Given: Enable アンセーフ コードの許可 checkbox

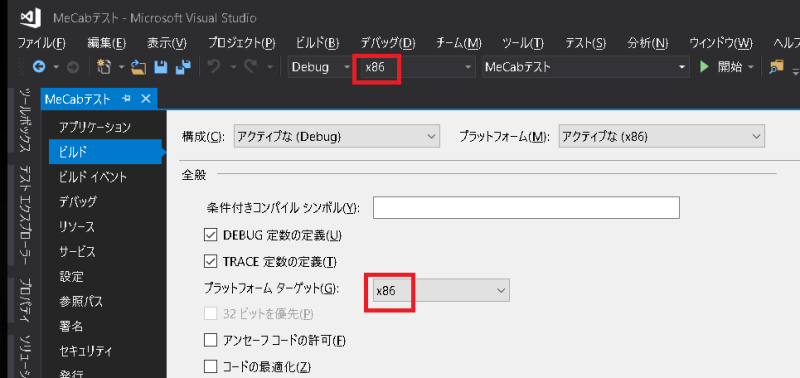Looking at the screenshot, I should point(210,340).
